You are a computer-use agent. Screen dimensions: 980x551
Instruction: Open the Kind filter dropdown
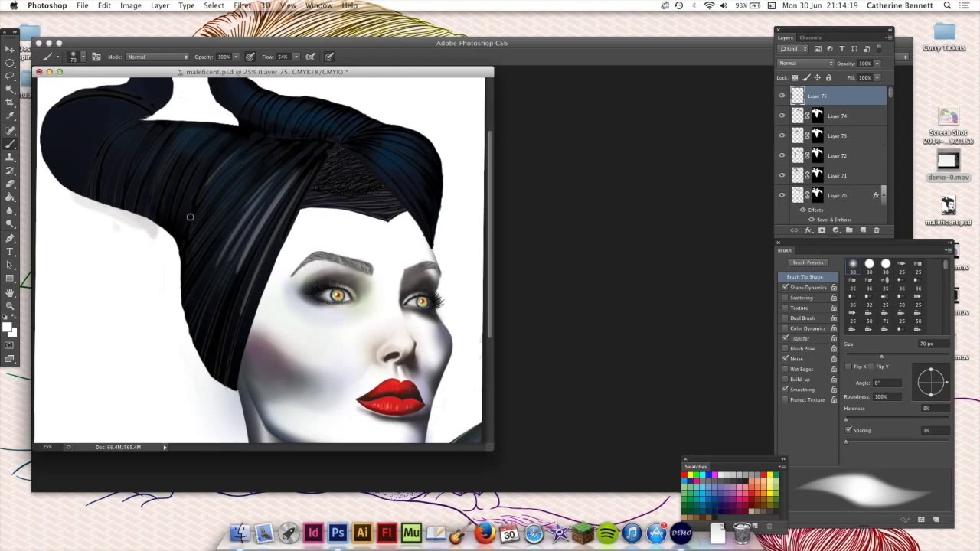click(792, 49)
